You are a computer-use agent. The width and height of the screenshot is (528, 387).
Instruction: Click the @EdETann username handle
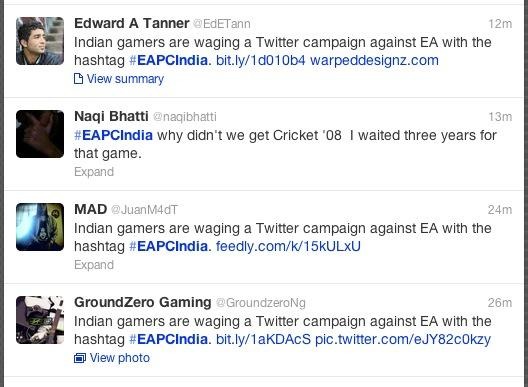pos(222,24)
